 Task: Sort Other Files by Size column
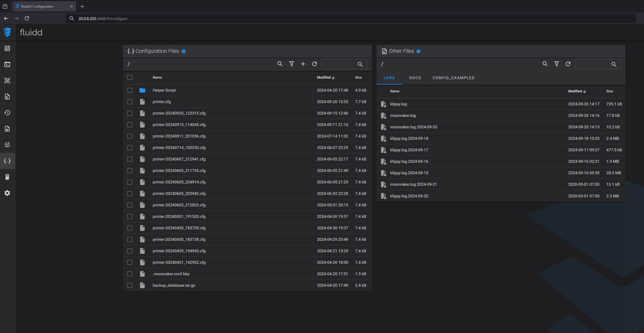point(609,91)
